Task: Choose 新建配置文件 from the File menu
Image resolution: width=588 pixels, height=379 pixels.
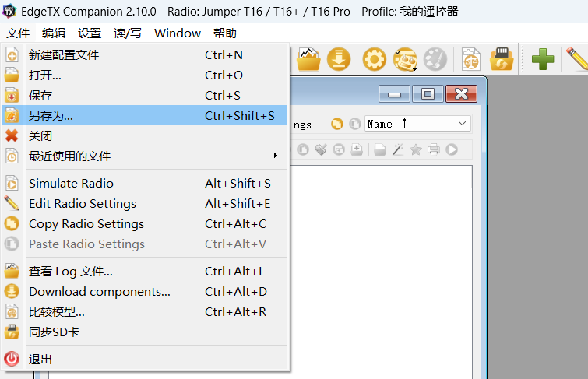Action: tap(145, 55)
